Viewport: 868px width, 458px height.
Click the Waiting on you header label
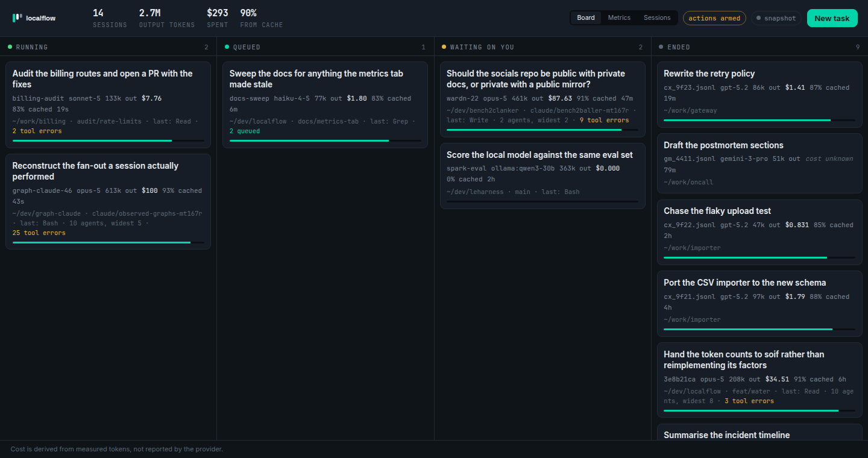(482, 47)
